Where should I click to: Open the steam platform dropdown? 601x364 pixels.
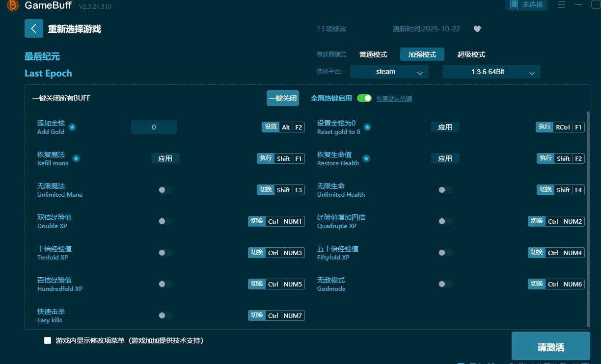(389, 72)
